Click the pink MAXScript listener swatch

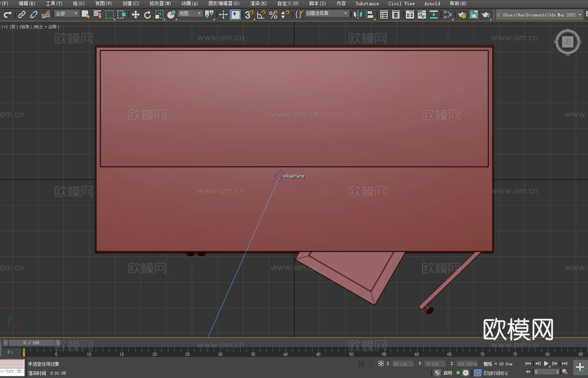tap(12, 364)
